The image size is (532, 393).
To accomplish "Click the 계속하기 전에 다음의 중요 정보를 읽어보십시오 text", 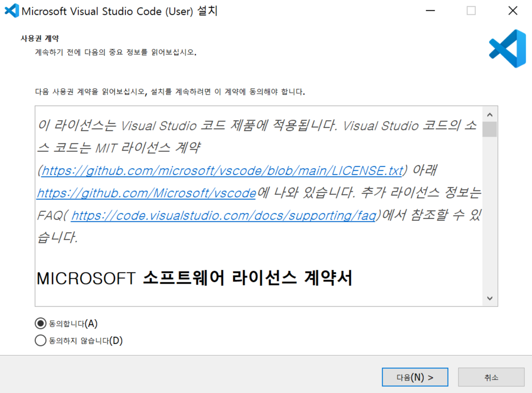I will (116, 52).
